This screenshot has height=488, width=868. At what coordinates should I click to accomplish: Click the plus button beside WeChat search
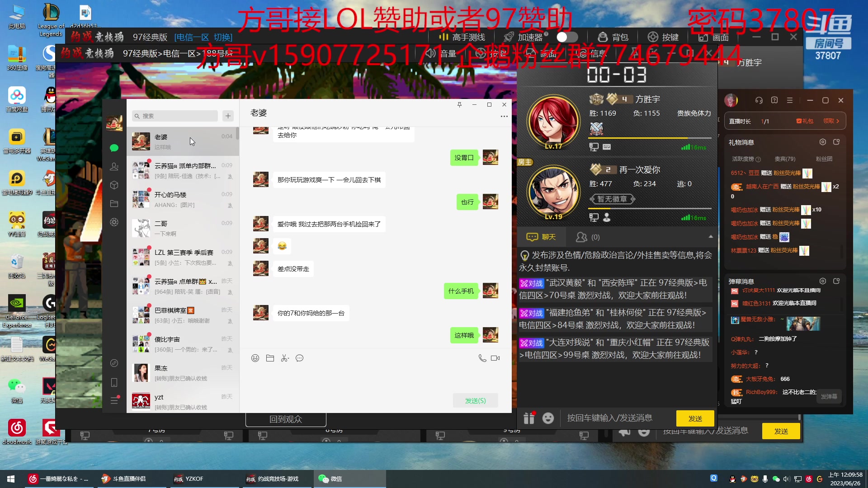(228, 116)
